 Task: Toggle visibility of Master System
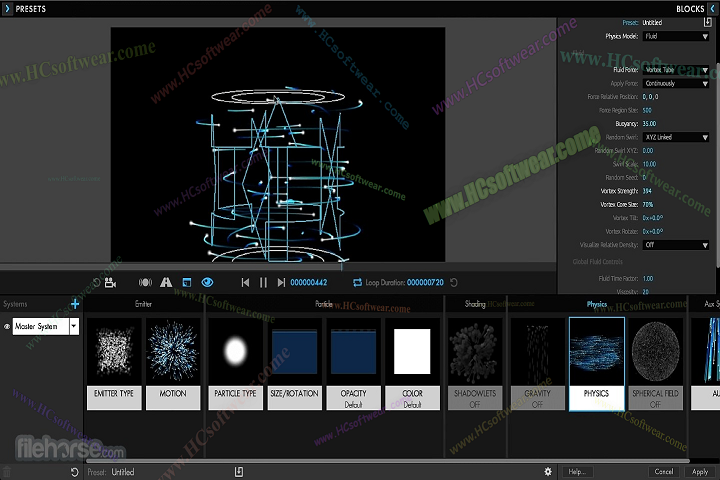(x=7, y=327)
